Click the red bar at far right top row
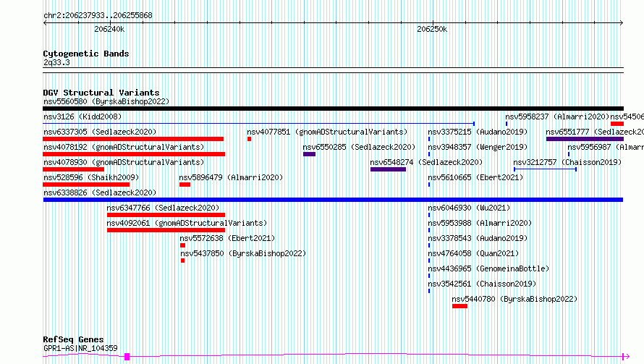 pyautogui.click(x=617, y=124)
